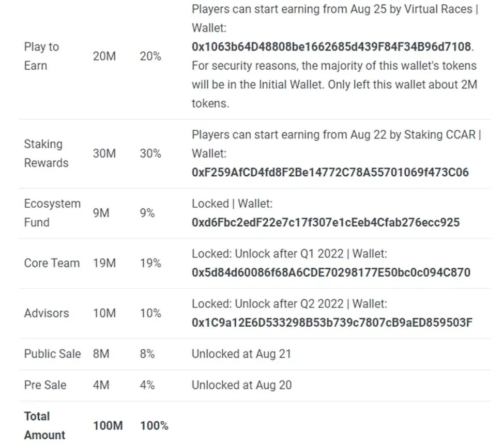Select the Staking Rewards wallet address
This screenshot has width=504, height=445.
pyautogui.click(x=330, y=173)
